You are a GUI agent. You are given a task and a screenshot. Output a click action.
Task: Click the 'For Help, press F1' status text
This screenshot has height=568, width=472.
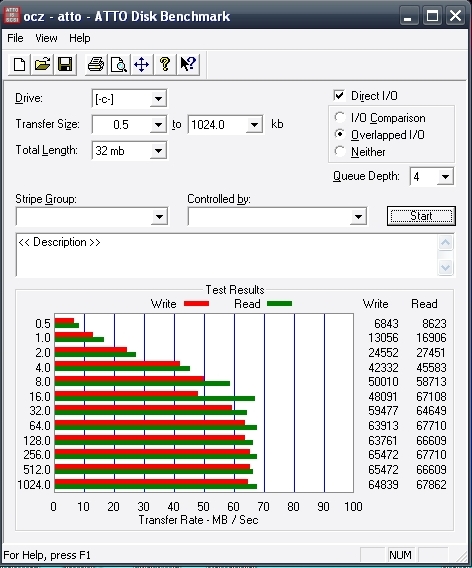tap(47, 555)
